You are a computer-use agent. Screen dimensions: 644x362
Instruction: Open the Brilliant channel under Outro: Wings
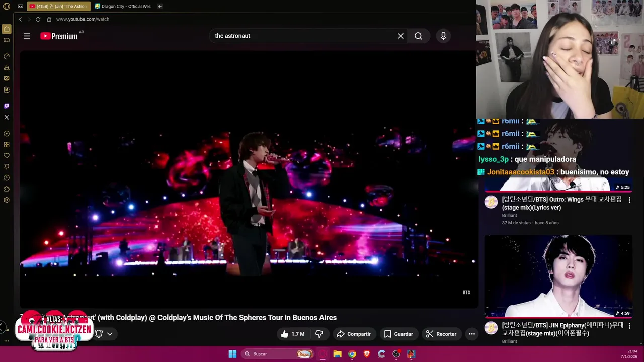click(509, 215)
